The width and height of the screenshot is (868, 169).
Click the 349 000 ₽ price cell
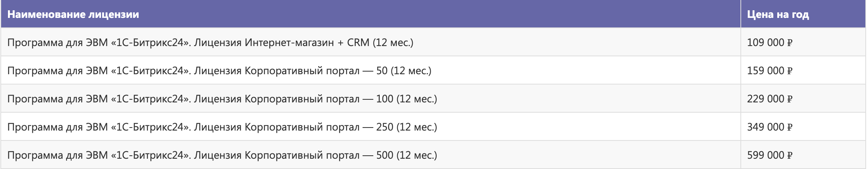pos(803,126)
